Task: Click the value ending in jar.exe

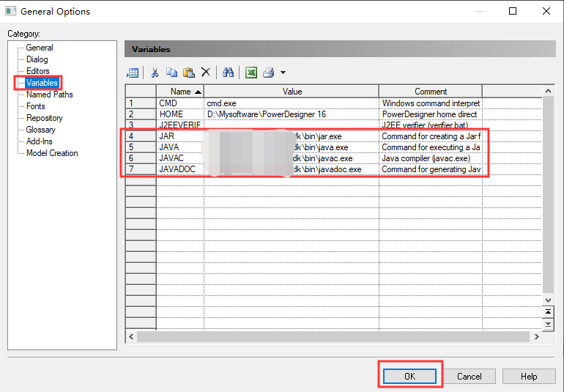Action: [x=292, y=136]
